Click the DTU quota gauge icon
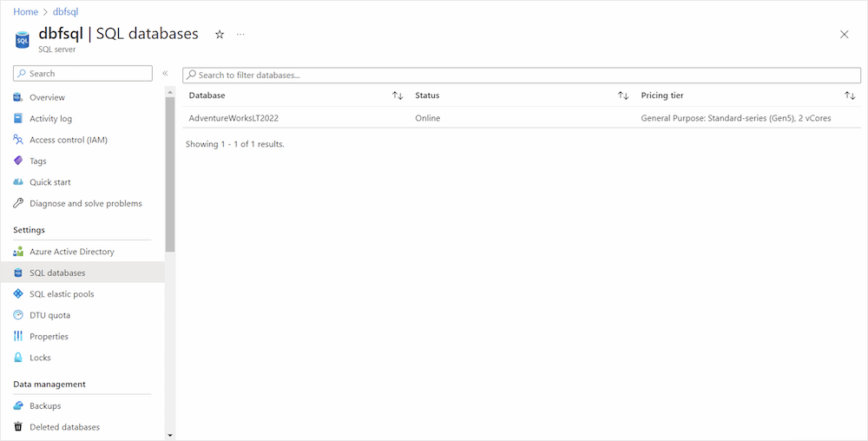The image size is (868, 441). point(18,315)
